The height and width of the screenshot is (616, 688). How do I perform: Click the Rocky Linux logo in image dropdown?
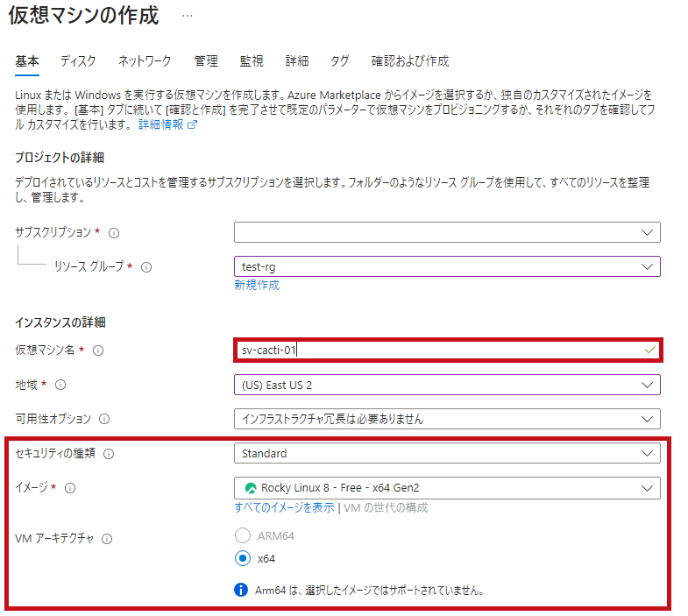251,488
